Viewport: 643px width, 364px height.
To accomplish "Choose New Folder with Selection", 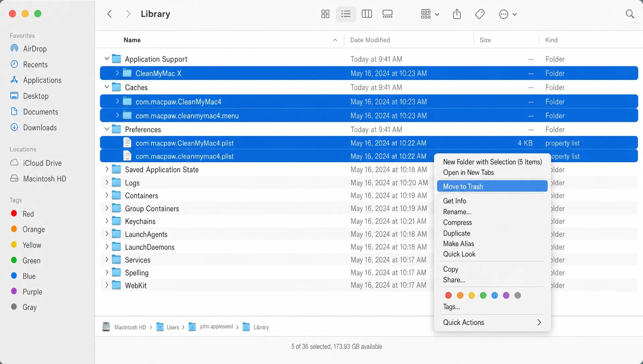I will pos(492,162).
